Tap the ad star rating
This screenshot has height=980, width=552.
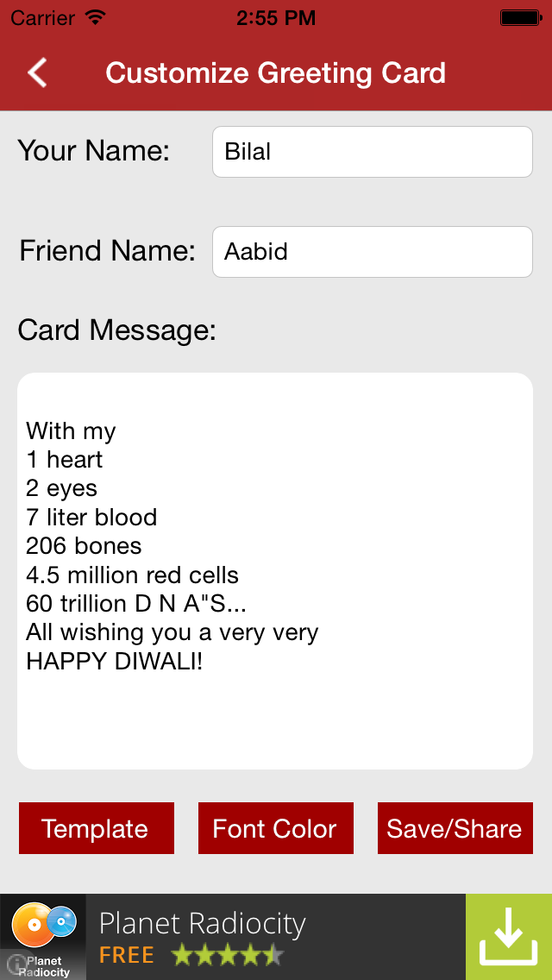point(227,955)
